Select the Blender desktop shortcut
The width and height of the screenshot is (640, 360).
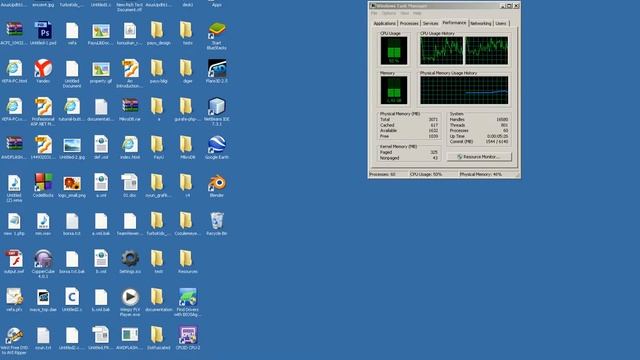[x=217, y=185]
